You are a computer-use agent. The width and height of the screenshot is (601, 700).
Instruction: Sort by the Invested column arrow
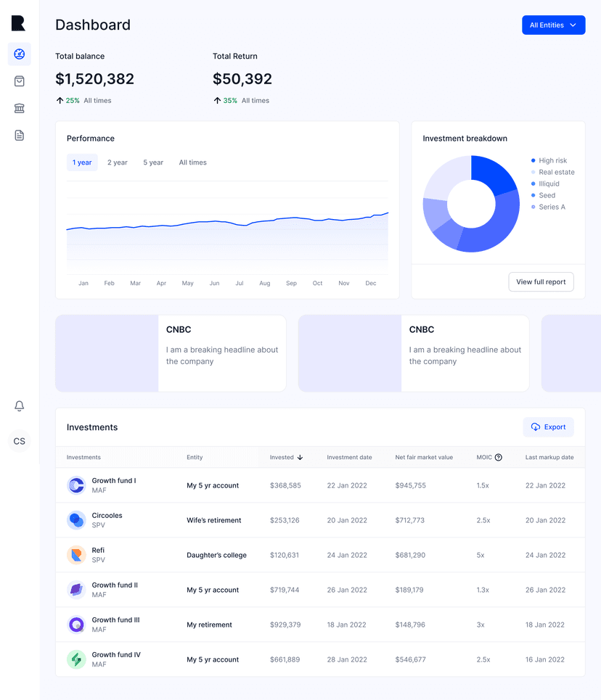pos(300,458)
